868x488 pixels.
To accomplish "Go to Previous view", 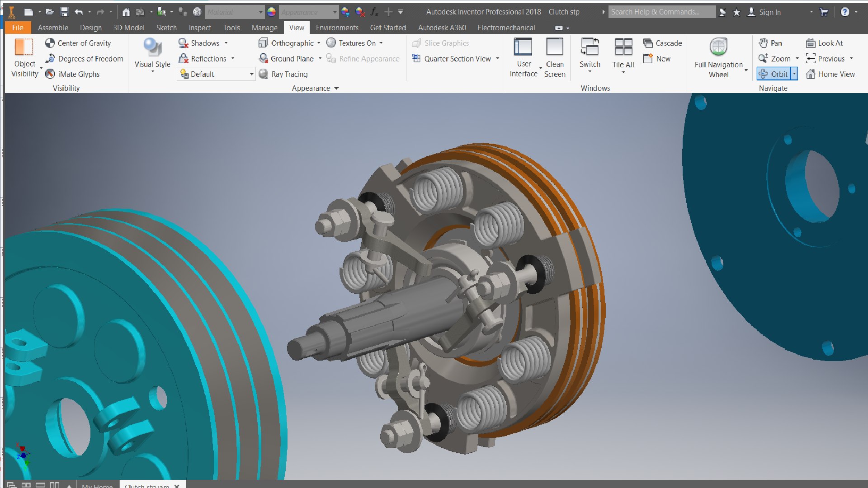I will coord(826,59).
